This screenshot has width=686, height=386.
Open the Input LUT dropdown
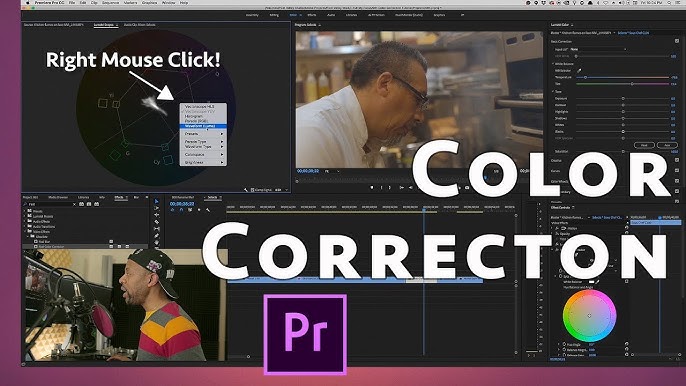click(x=598, y=49)
